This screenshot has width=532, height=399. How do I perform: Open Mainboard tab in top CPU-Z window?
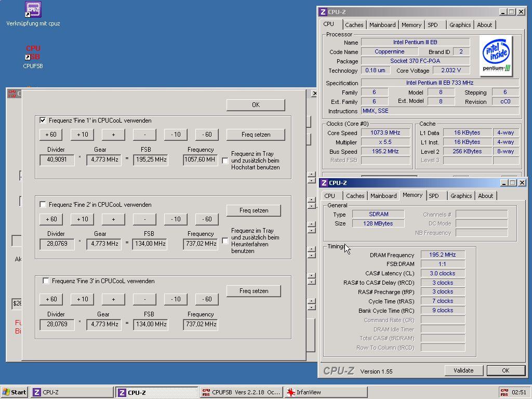pyautogui.click(x=382, y=25)
